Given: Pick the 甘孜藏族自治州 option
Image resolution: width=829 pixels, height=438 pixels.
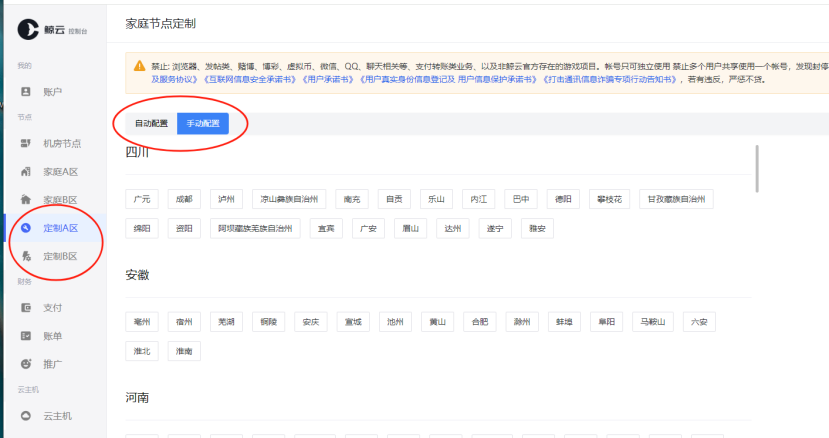Looking at the screenshot, I should [677, 199].
